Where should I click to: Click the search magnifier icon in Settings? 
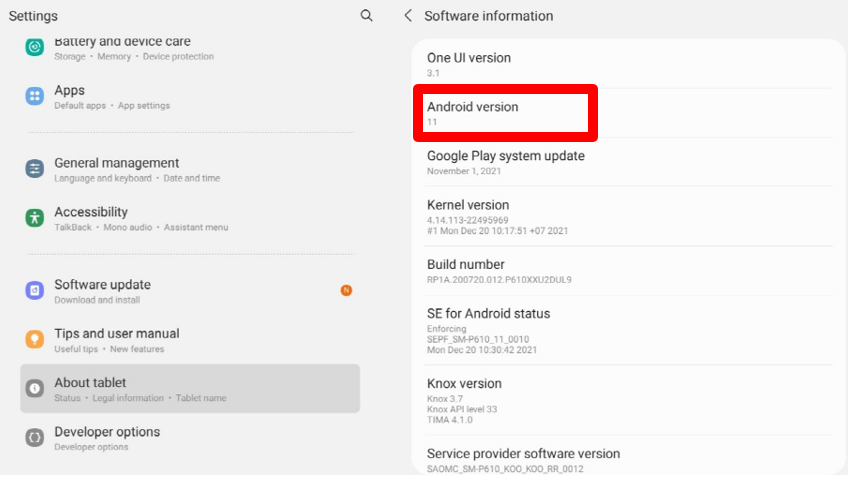click(367, 16)
